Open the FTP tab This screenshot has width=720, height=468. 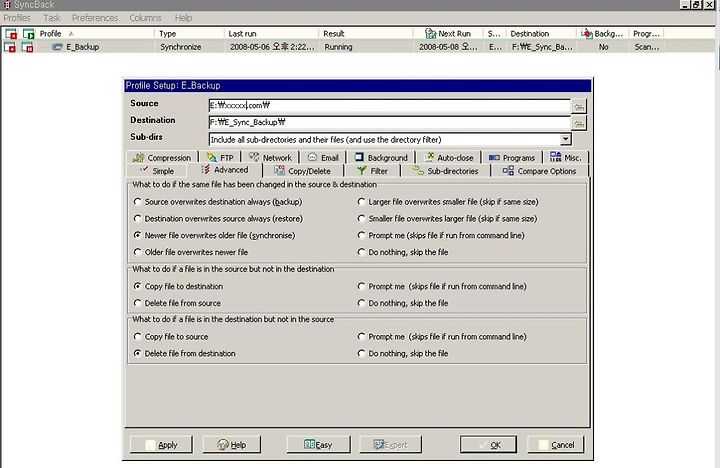pyautogui.click(x=220, y=158)
